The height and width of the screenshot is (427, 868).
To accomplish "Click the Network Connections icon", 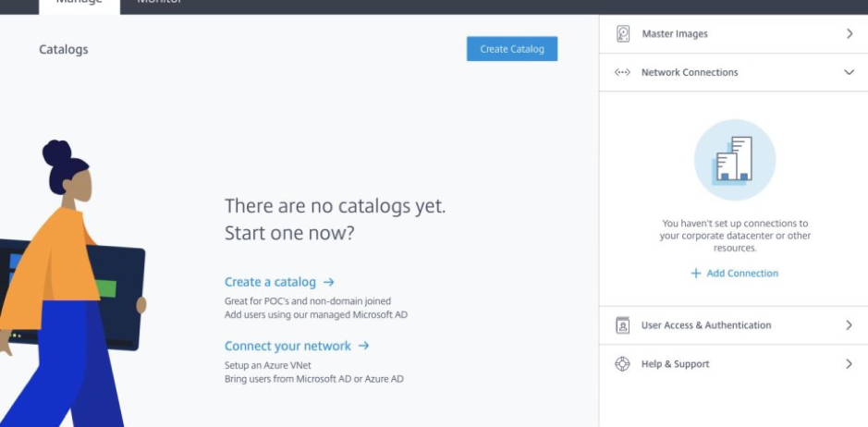I will click(x=623, y=72).
